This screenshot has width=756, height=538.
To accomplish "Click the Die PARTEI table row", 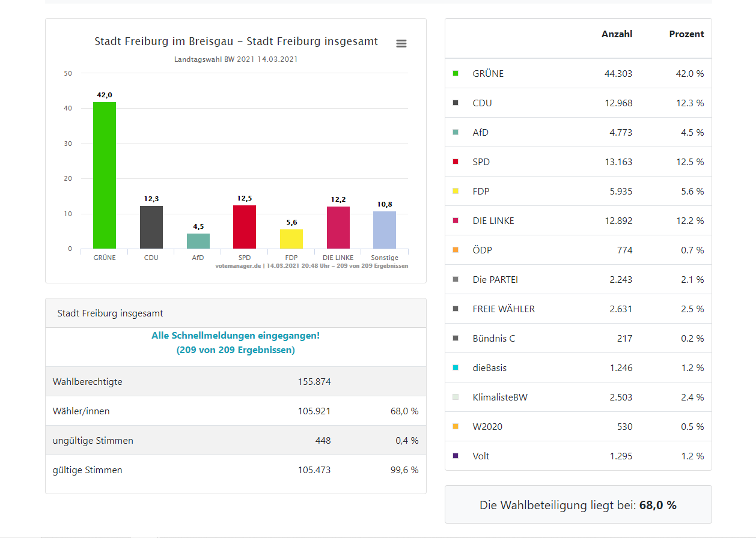I will [578, 279].
